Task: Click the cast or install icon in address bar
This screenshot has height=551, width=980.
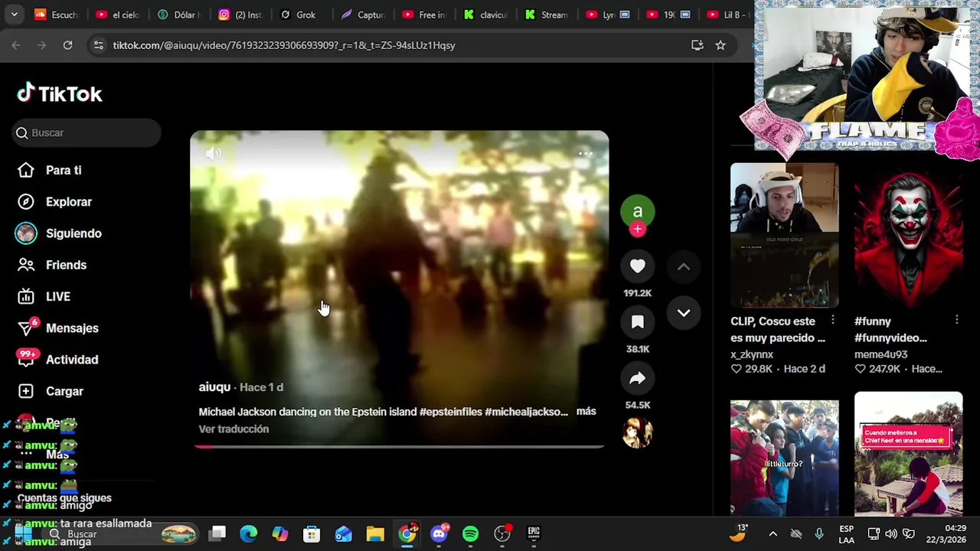Action: pos(697,45)
